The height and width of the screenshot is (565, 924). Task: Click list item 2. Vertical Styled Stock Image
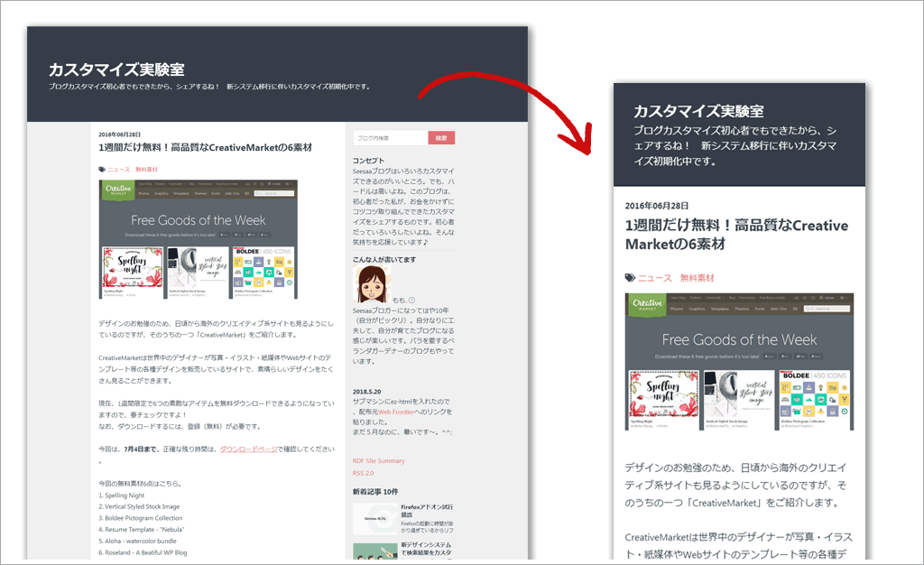[x=139, y=506]
